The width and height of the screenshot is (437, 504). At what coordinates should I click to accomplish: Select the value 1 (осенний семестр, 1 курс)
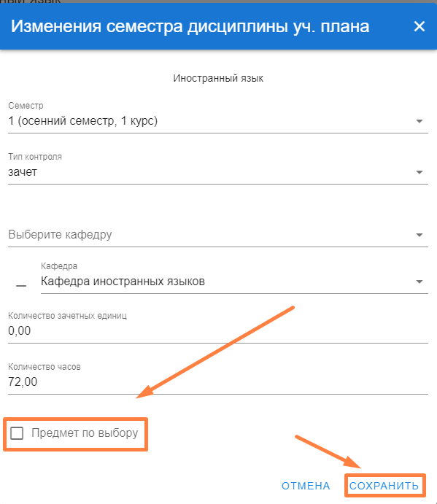(83, 121)
